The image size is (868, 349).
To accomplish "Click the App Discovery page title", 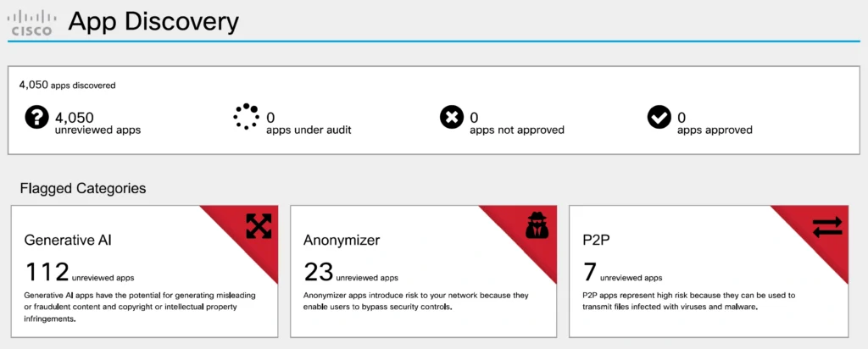I will (154, 23).
